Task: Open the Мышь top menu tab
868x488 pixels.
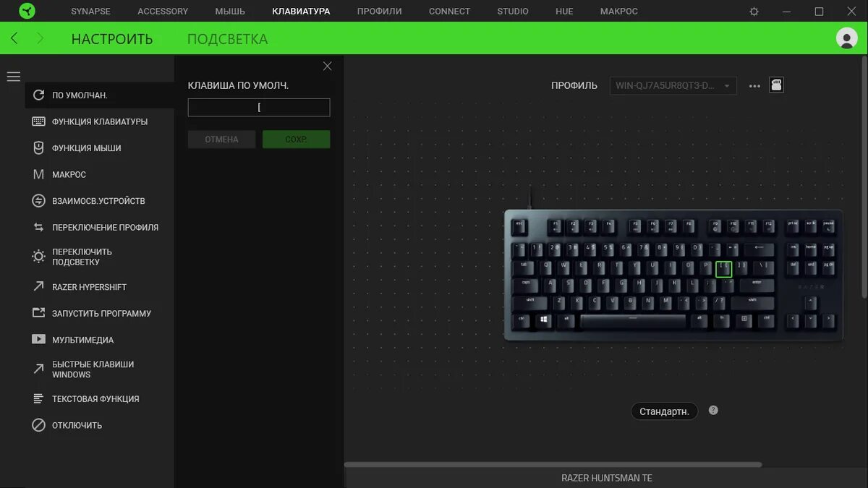Action: pyautogui.click(x=230, y=12)
